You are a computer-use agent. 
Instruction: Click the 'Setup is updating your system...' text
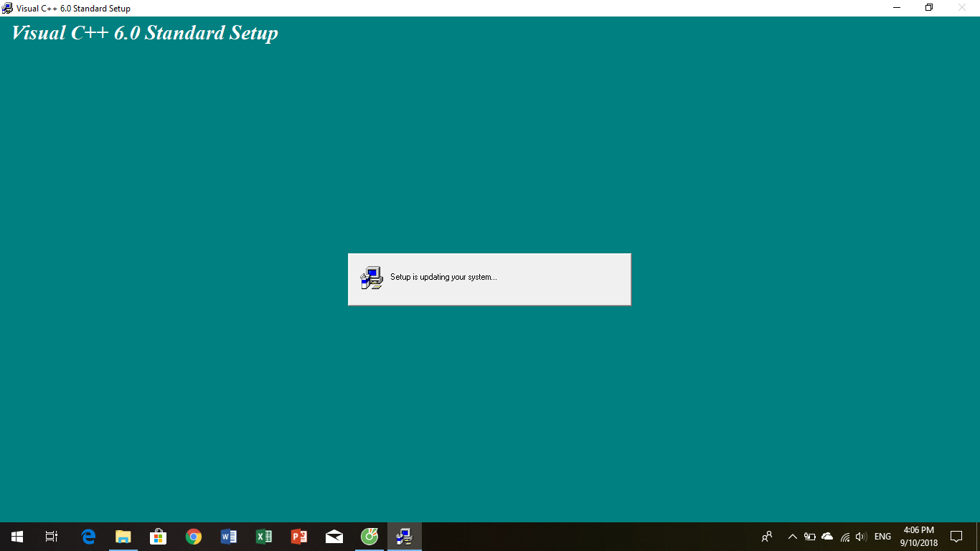click(443, 277)
